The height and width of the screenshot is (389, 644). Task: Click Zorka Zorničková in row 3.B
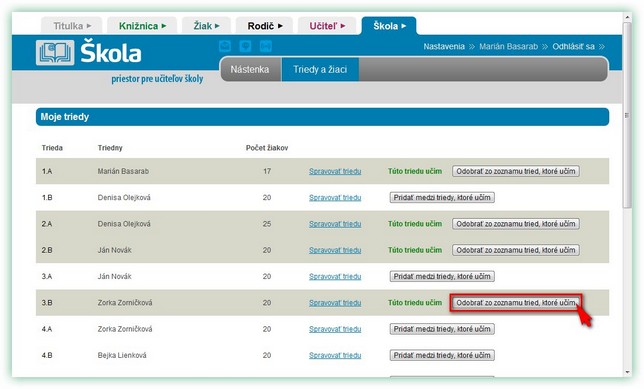[x=125, y=303]
